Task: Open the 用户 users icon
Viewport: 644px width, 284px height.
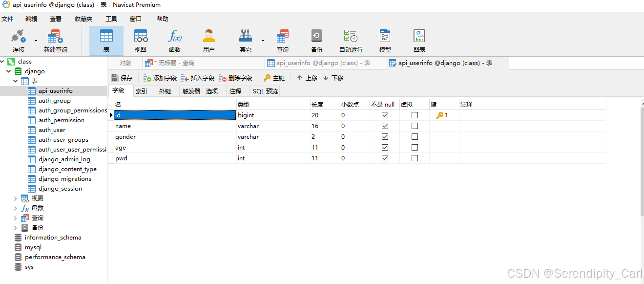Action: click(x=209, y=36)
